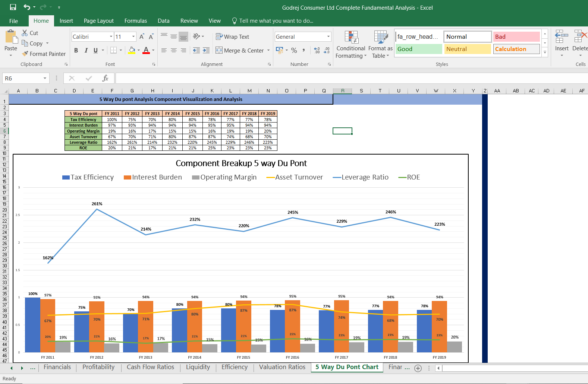Toggle Wrap Text
This screenshot has height=384, width=588.
[x=232, y=37]
